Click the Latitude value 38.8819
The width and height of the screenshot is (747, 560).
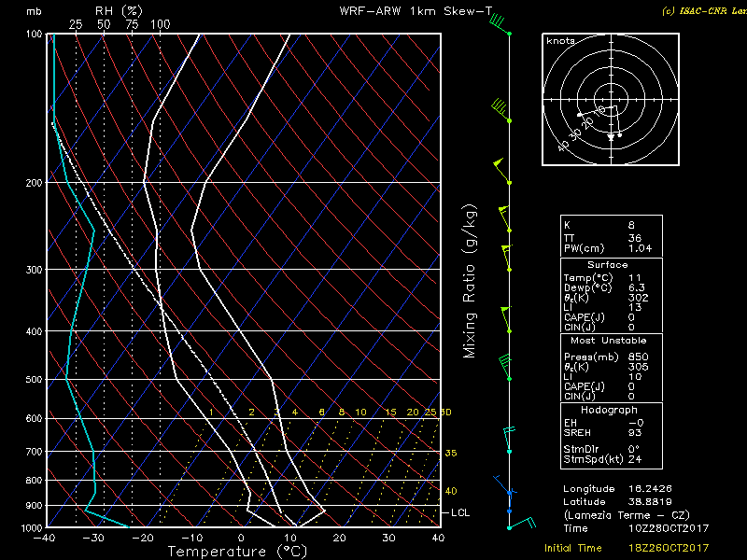(x=650, y=502)
